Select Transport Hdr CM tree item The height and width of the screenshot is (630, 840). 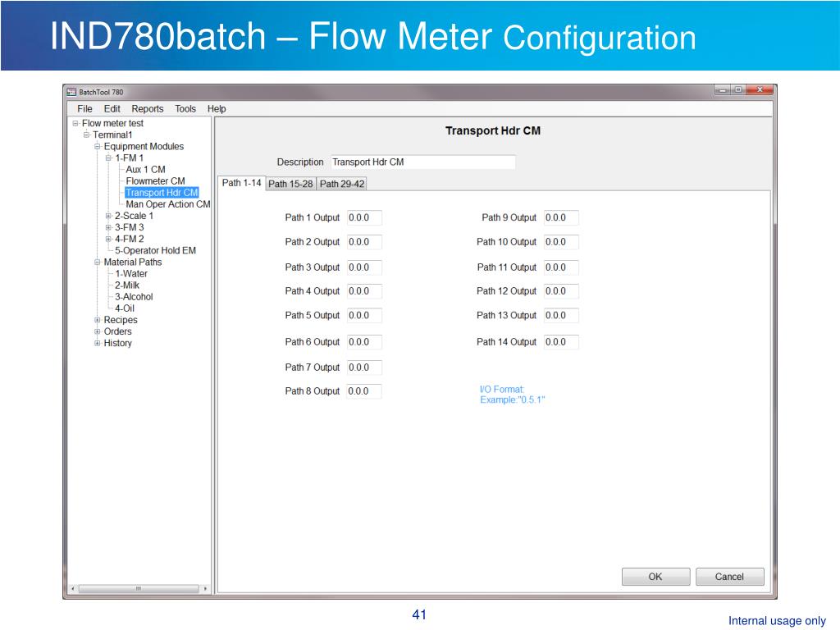point(162,192)
